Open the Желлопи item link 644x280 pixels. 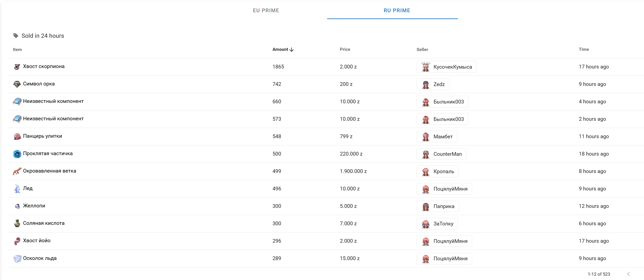point(34,206)
